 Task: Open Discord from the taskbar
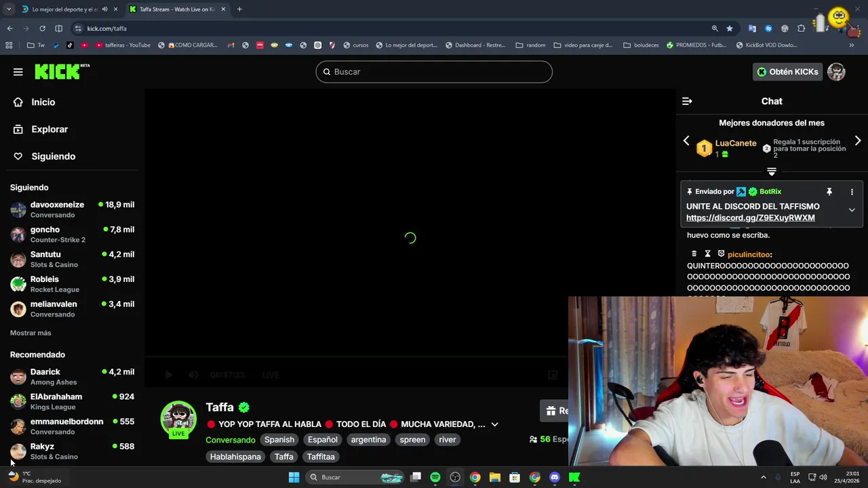tap(555, 477)
